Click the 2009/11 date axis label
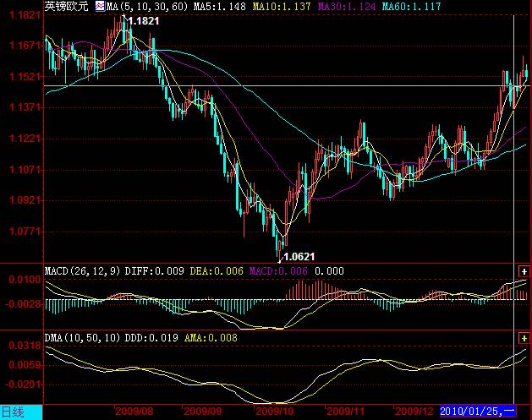This screenshot has width=532, height=420. click(345, 412)
